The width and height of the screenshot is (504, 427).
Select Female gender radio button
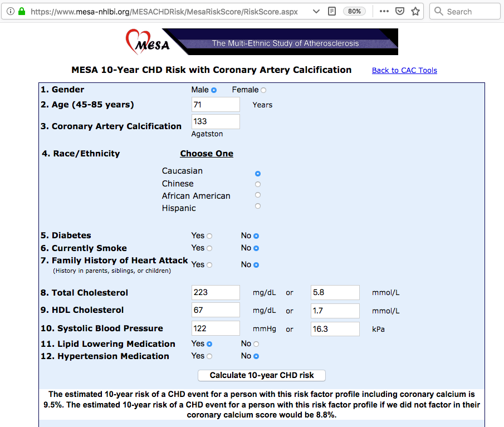(x=263, y=90)
